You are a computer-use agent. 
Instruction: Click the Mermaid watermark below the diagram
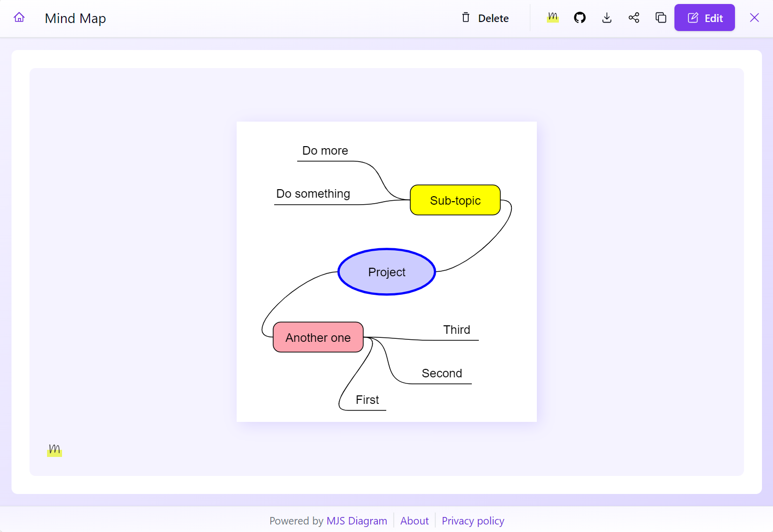pyautogui.click(x=54, y=450)
